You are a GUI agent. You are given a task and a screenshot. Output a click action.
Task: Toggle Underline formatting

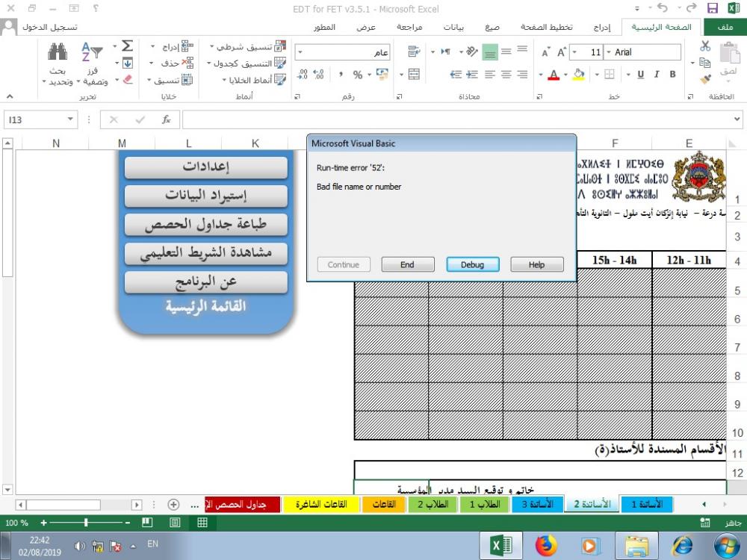[x=640, y=74]
